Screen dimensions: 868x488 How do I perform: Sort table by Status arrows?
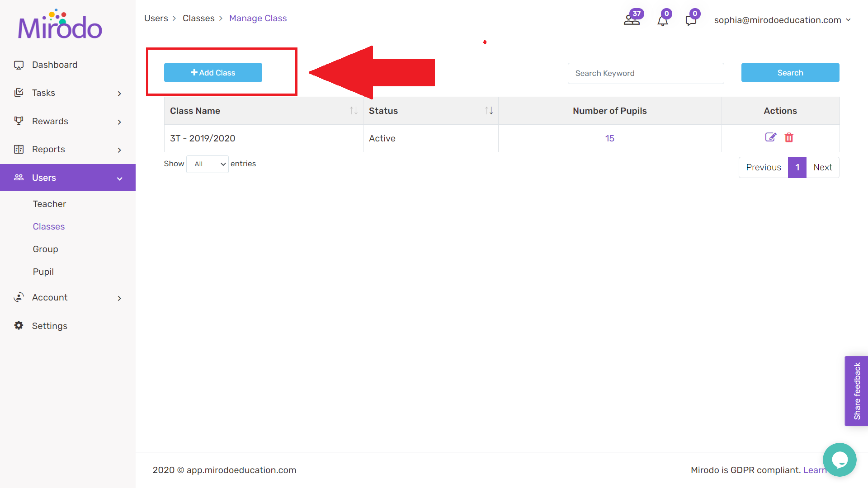pyautogui.click(x=489, y=111)
